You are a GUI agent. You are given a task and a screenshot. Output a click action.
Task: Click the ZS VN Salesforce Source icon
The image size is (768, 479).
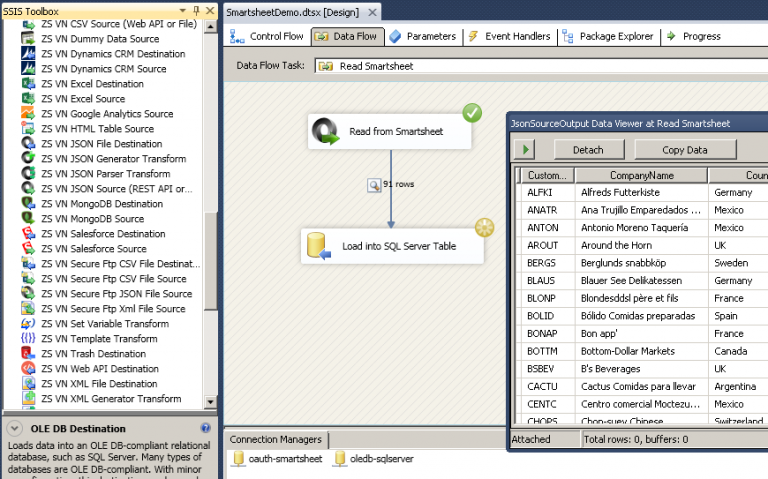[x=28, y=248]
